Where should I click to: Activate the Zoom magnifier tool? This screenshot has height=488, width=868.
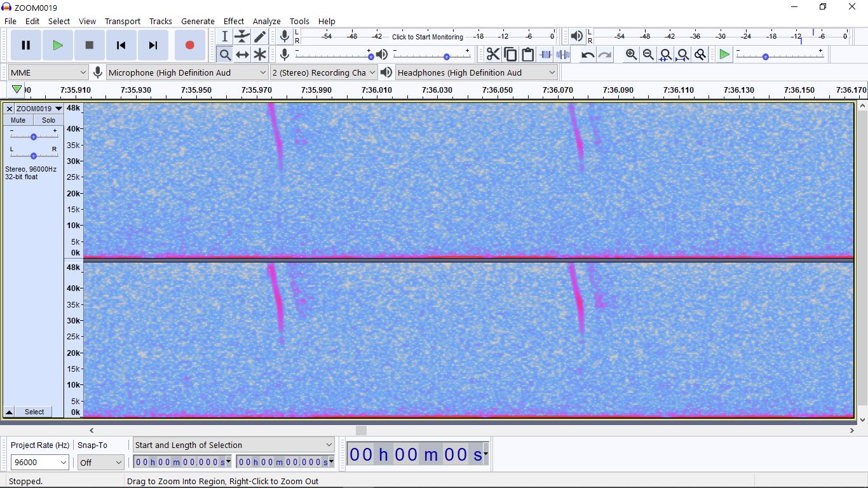225,55
